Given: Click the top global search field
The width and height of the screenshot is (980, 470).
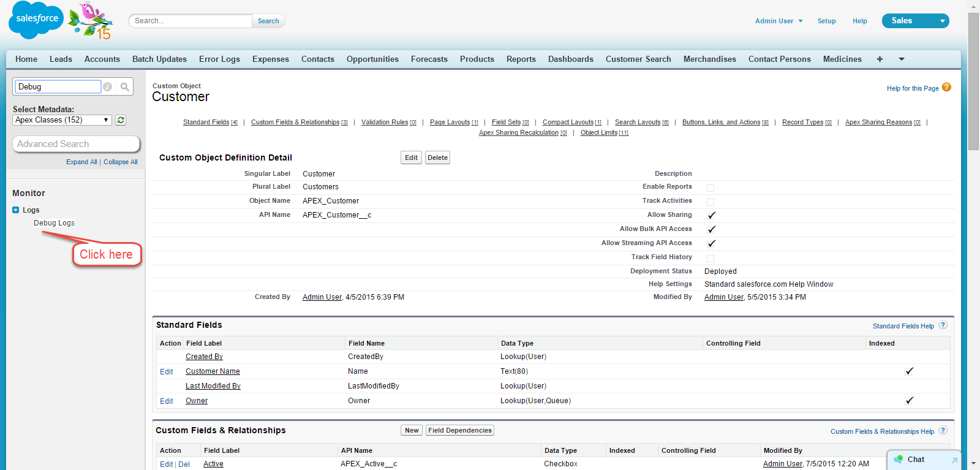Looking at the screenshot, I should click(x=190, y=21).
